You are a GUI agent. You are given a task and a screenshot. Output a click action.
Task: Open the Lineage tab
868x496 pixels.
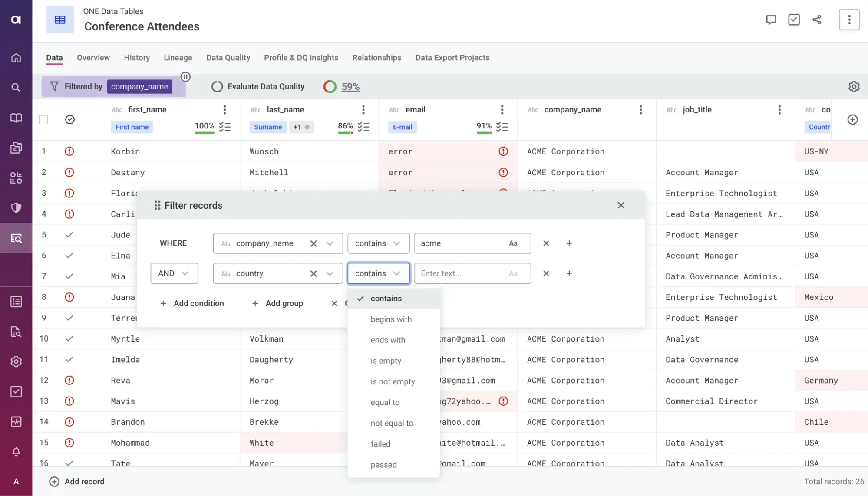coord(178,57)
